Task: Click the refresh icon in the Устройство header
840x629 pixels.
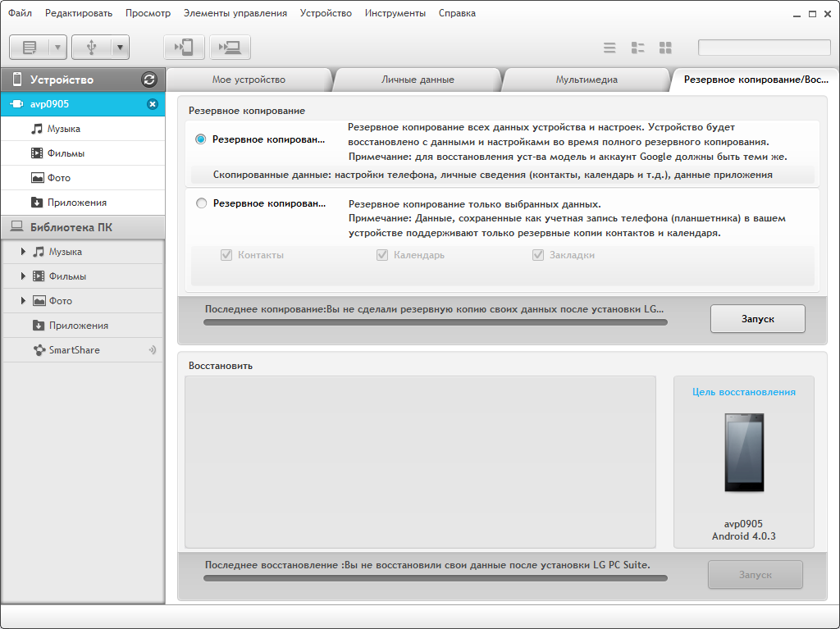Action: 148,80
